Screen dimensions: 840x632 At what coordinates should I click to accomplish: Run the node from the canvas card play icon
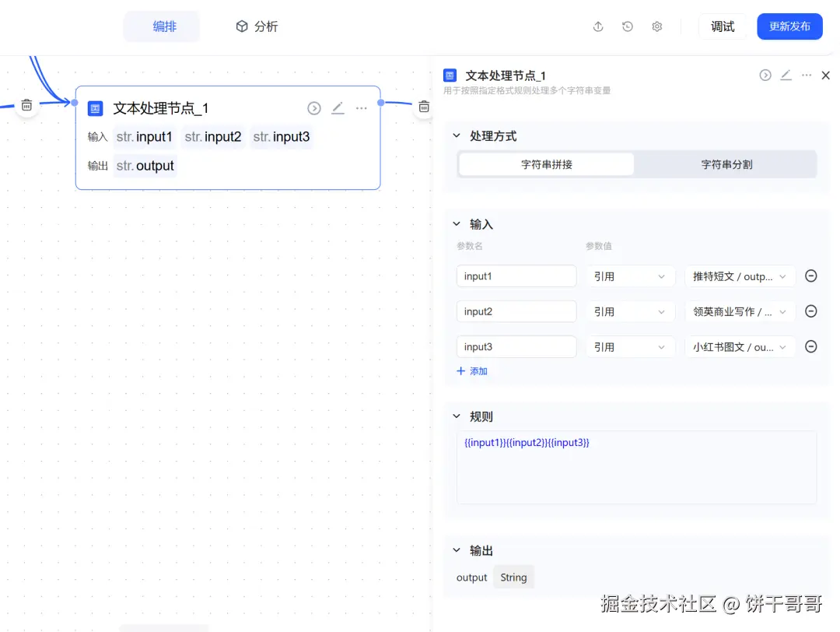314,108
